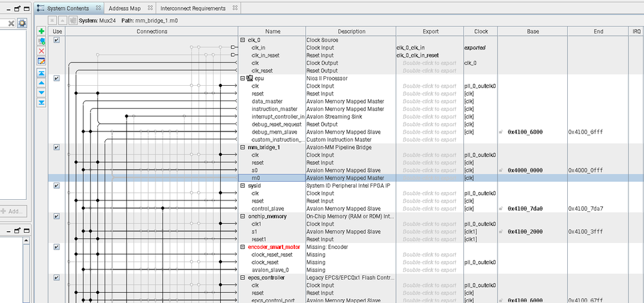Click the move to bottom arrow icon
This screenshot has height=303, width=644.
41,102
